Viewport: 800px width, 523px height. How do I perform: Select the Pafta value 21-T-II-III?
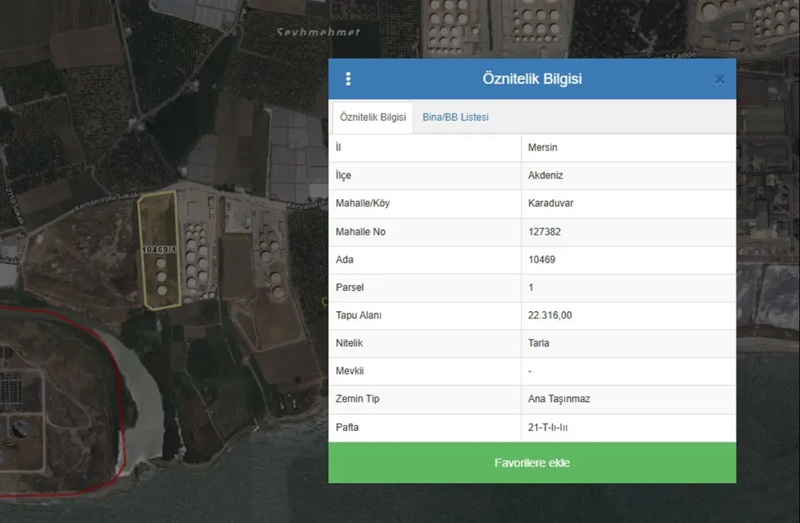pos(547,427)
